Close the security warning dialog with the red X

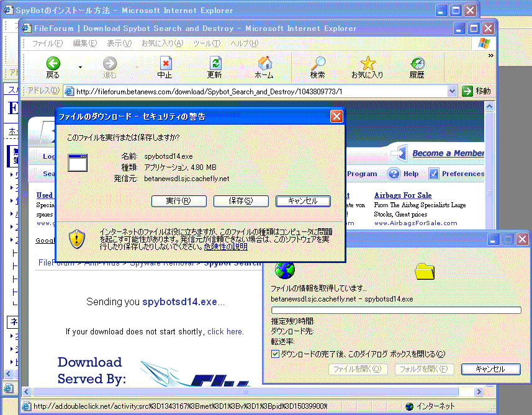click(336, 117)
